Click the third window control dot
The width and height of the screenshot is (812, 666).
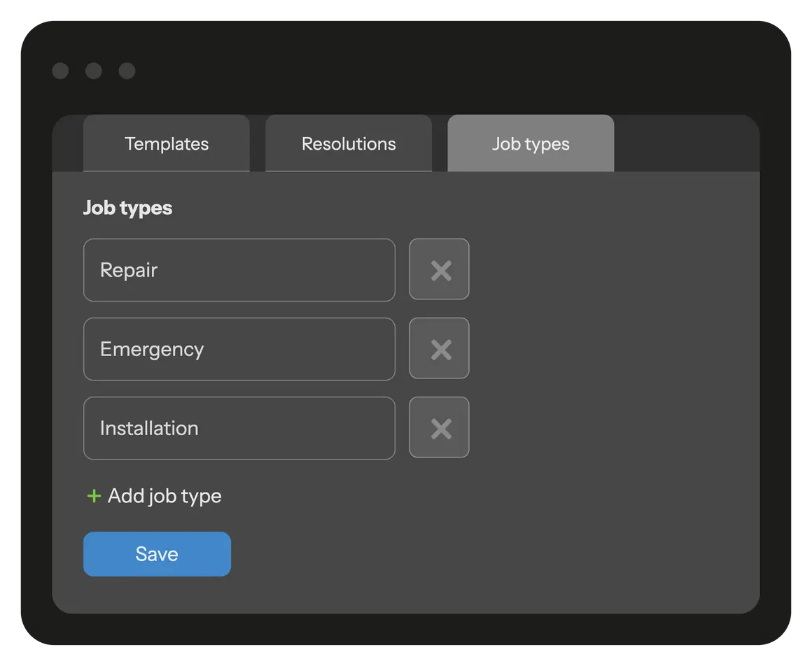127,71
